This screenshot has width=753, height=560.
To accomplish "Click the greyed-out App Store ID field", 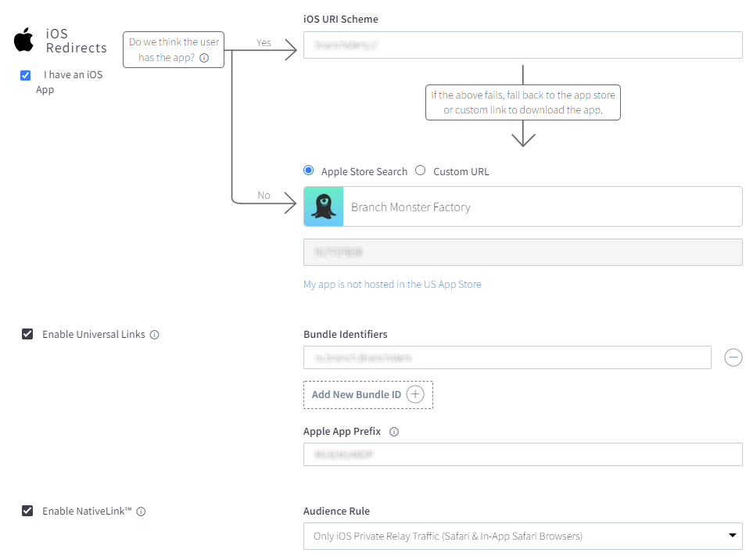I will (522, 252).
